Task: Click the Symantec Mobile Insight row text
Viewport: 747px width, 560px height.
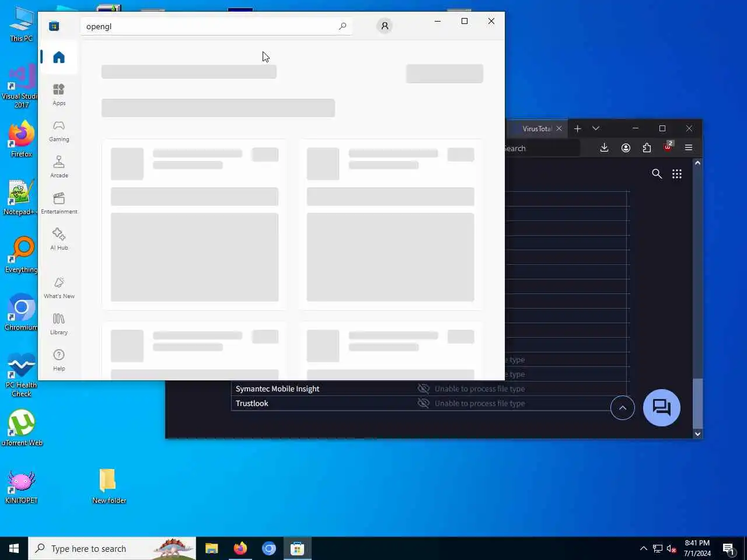Action: [277, 388]
